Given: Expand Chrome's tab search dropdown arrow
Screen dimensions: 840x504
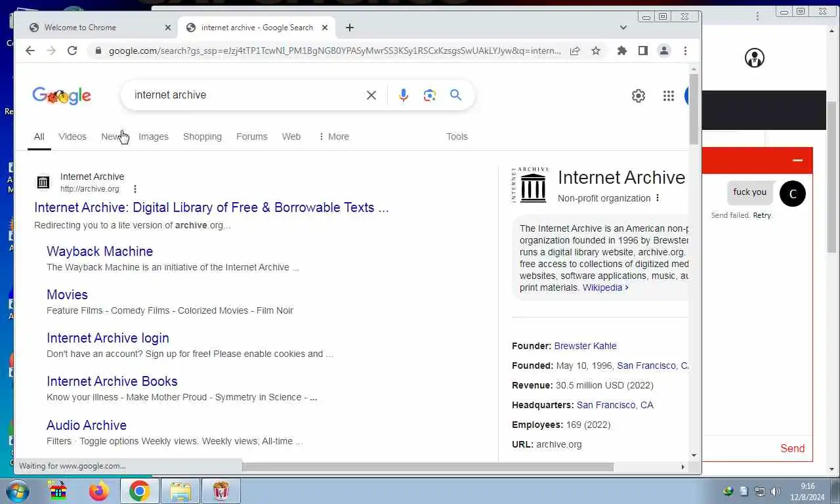Looking at the screenshot, I should (623, 28).
